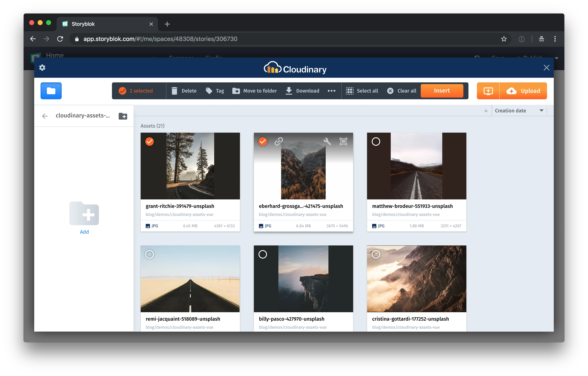The width and height of the screenshot is (588, 376).
Task: Toggle sort direction arrow
Action: (x=486, y=111)
